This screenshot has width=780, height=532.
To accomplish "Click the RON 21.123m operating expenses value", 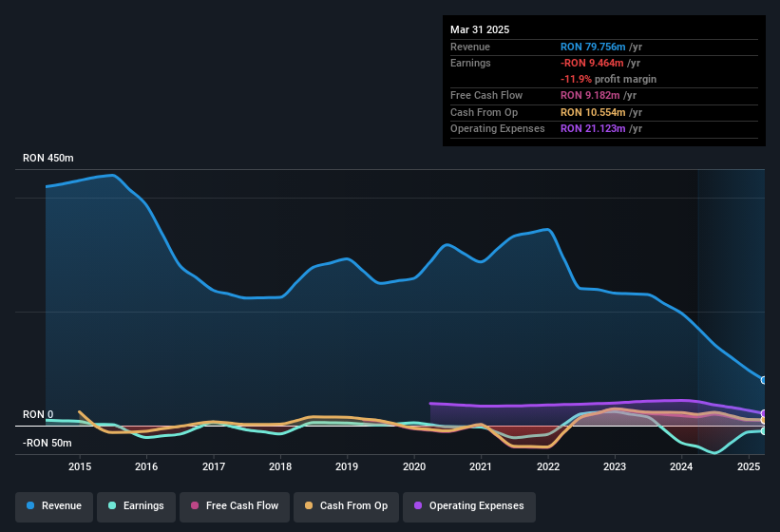I will click(593, 128).
